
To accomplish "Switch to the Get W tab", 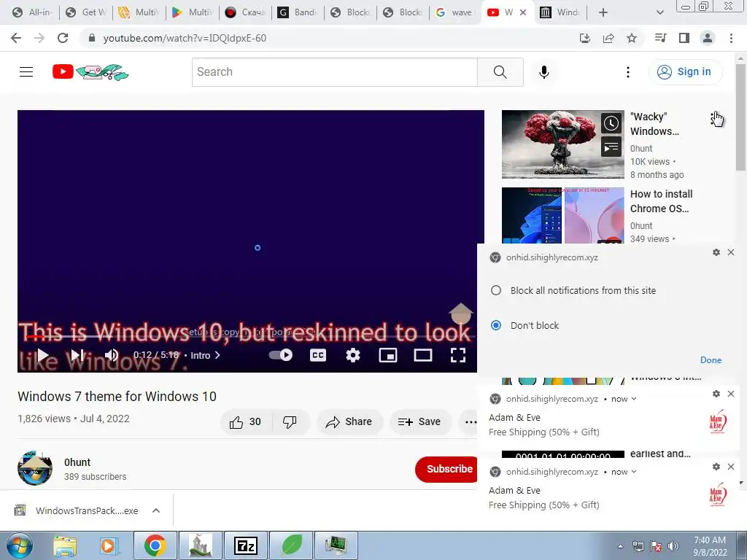I will 86,12.
